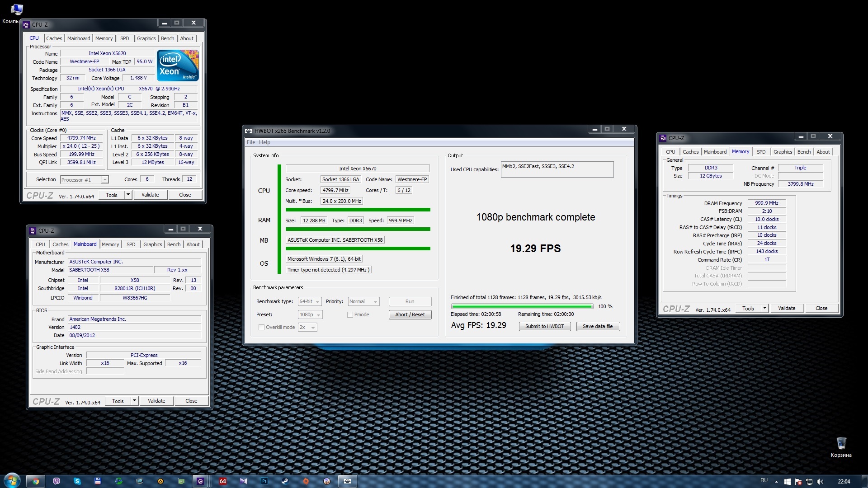
Task: Click the Core Voltage 1.488 V value
Action: coord(138,78)
